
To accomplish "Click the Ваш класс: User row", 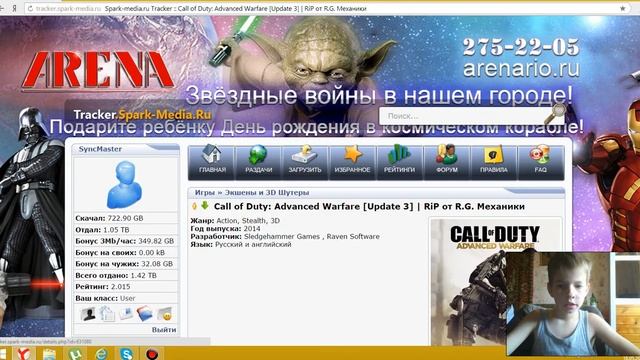I will [126, 298].
